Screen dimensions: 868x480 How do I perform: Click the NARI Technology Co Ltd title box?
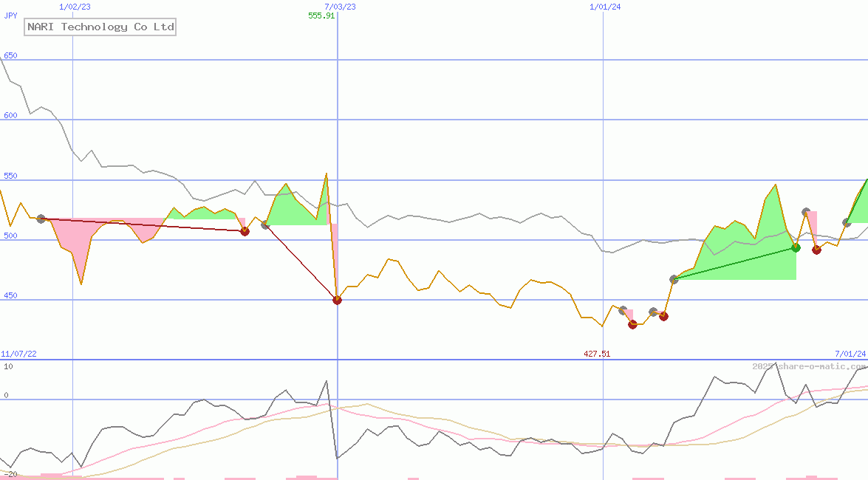pos(100,27)
